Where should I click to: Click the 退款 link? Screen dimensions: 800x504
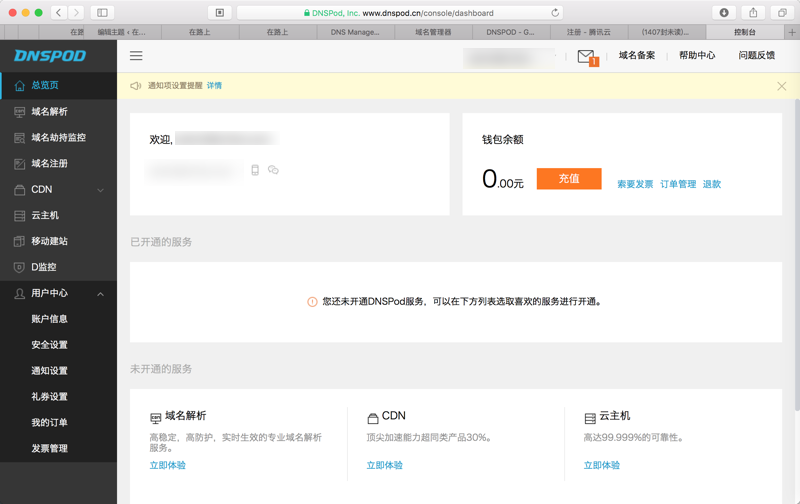click(712, 184)
